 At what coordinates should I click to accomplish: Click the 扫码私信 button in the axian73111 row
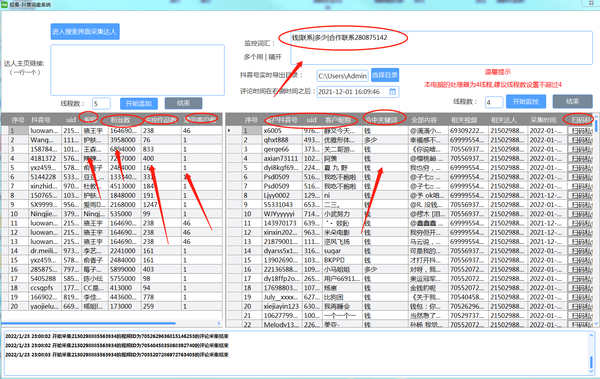[580, 158]
